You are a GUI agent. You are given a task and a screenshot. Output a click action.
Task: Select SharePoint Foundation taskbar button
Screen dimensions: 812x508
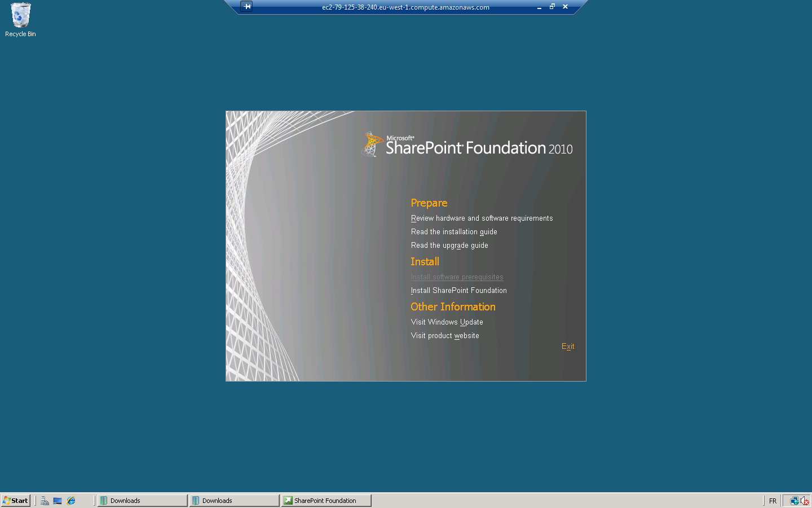pos(326,501)
